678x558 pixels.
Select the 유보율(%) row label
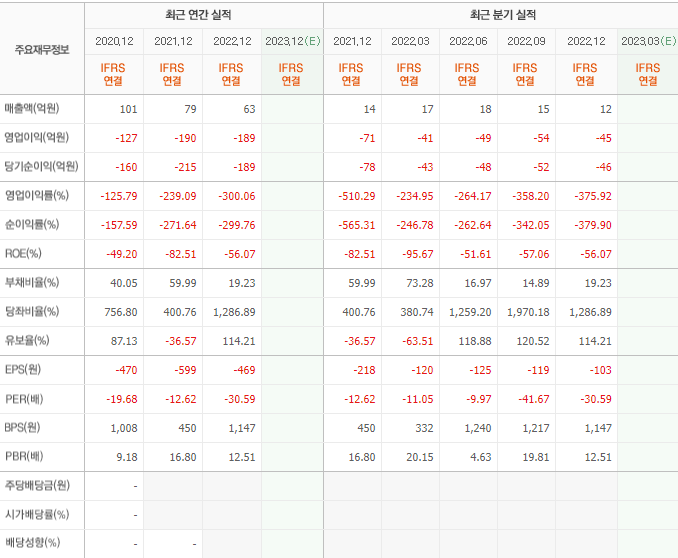(x=27, y=340)
